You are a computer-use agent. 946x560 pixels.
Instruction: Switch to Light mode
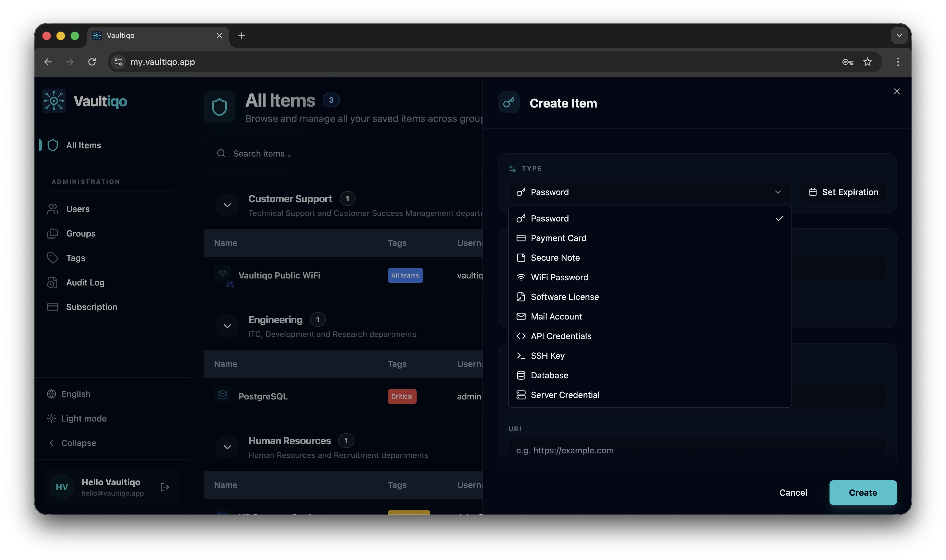coord(77,418)
